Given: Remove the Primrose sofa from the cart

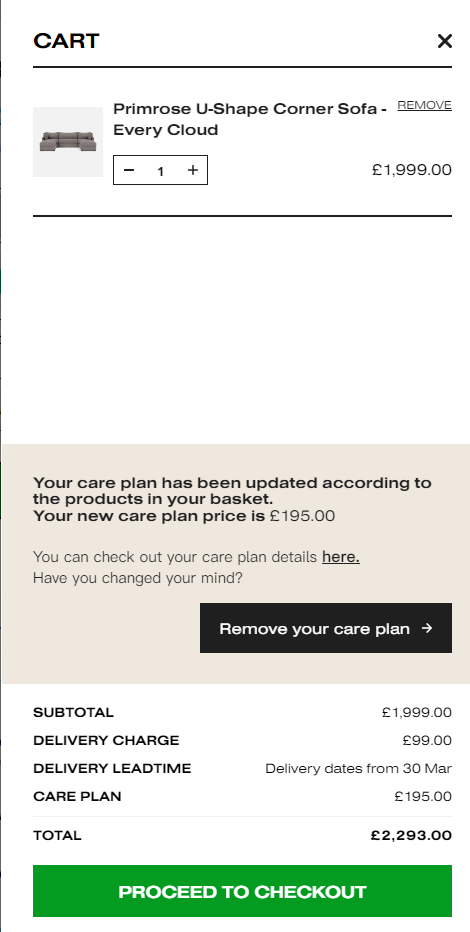Looking at the screenshot, I should click(424, 105).
